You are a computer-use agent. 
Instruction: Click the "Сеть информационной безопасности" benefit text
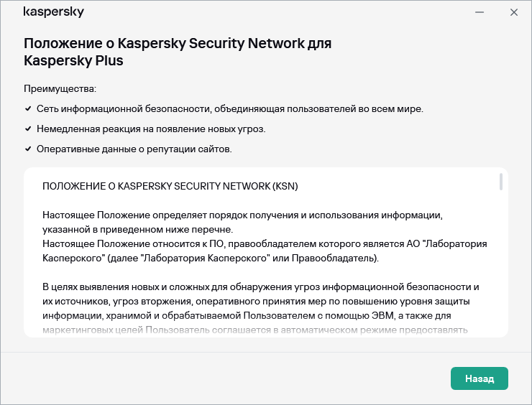[x=231, y=109]
